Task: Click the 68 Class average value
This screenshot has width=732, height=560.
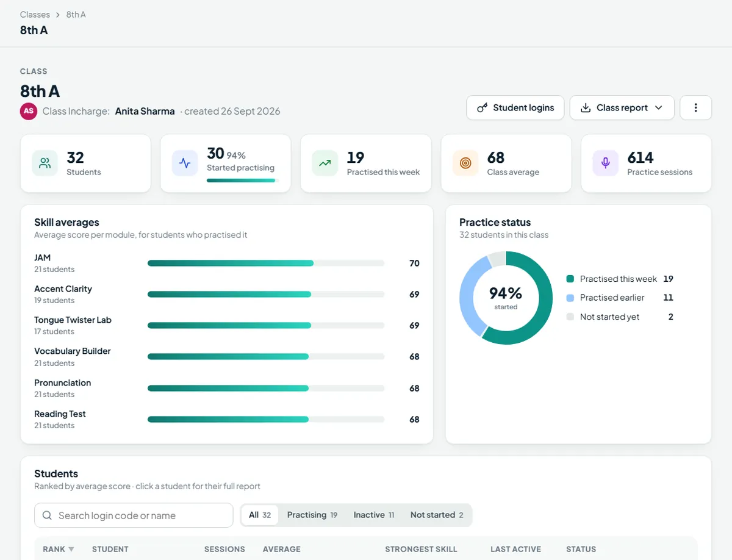Action: [496, 158]
